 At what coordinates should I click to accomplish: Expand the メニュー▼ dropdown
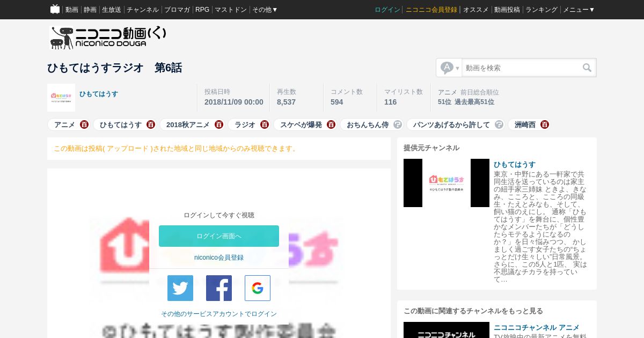[x=579, y=10]
